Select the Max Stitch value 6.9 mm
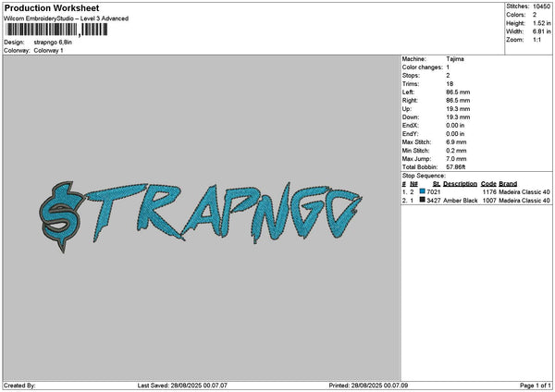 pos(456,142)
